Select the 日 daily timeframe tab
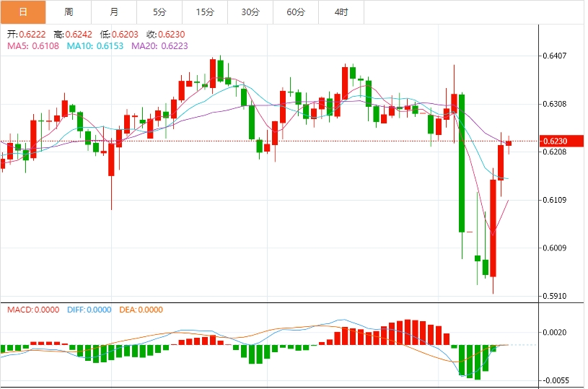 point(23,12)
